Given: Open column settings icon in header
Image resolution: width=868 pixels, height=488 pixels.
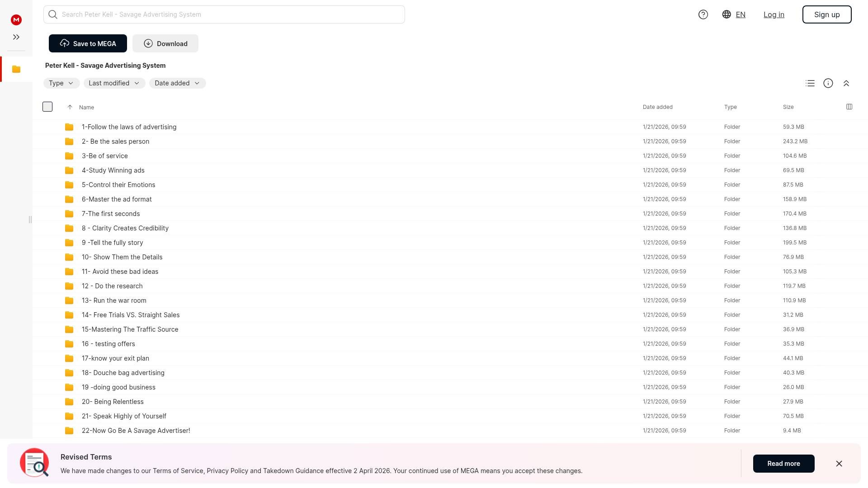Looking at the screenshot, I should pos(849,107).
